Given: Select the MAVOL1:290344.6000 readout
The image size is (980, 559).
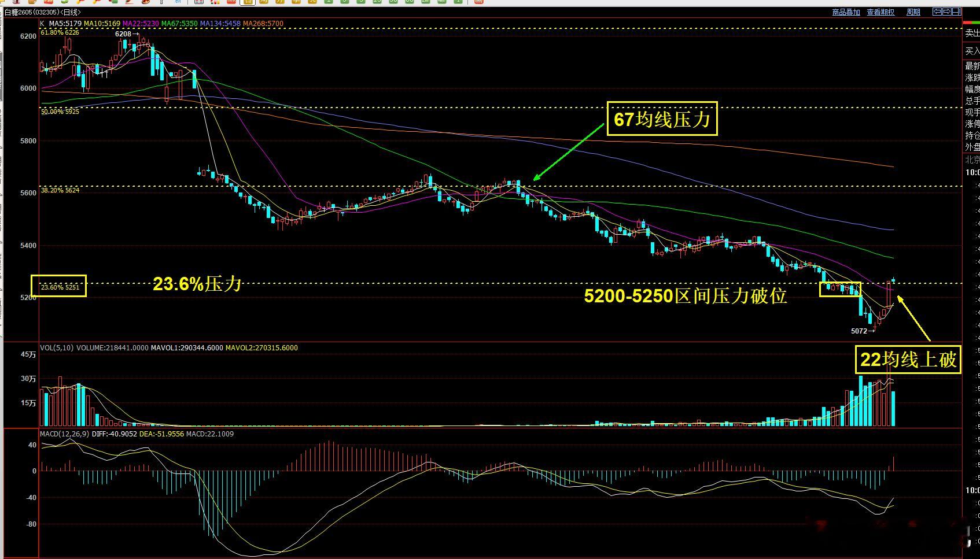Looking at the screenshot, I should point(187,348).
